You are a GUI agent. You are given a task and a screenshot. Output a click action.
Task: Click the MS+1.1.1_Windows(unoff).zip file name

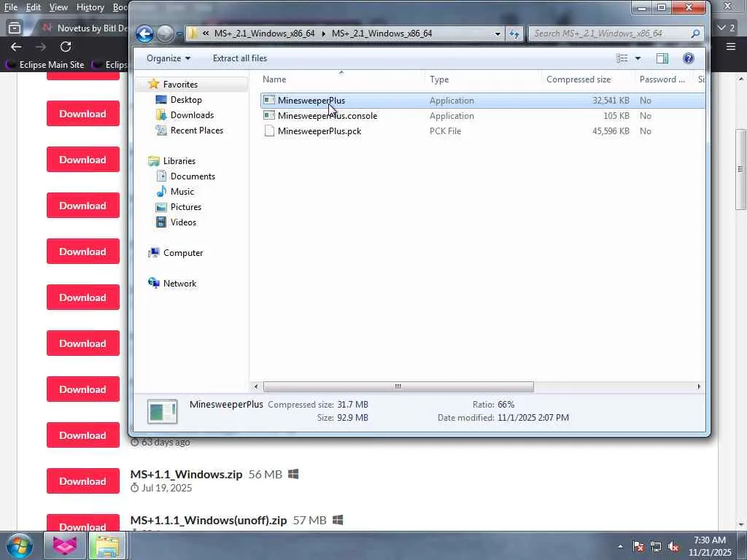[x=209, y=520]
